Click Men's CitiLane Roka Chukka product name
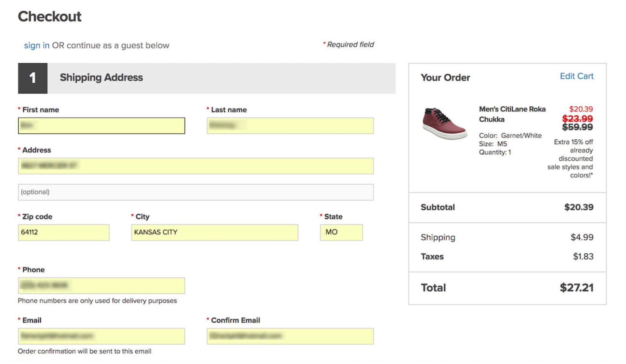 click(x=512, y=114)
